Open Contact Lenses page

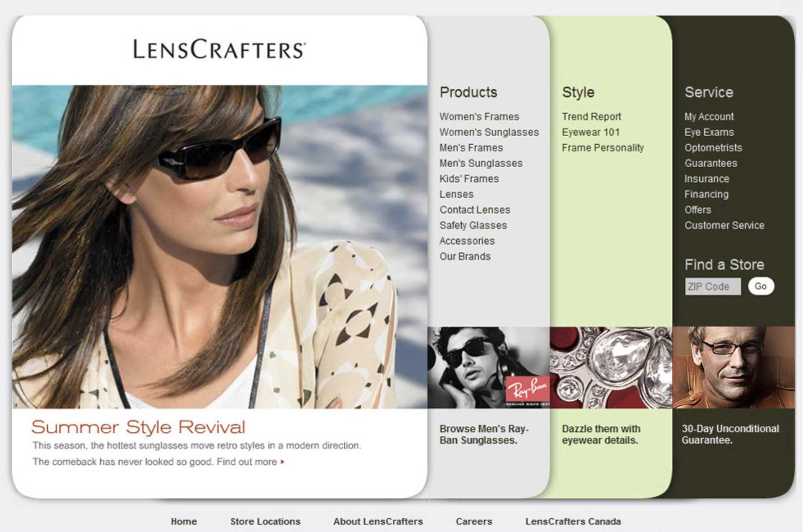click(x=475, y=210)
